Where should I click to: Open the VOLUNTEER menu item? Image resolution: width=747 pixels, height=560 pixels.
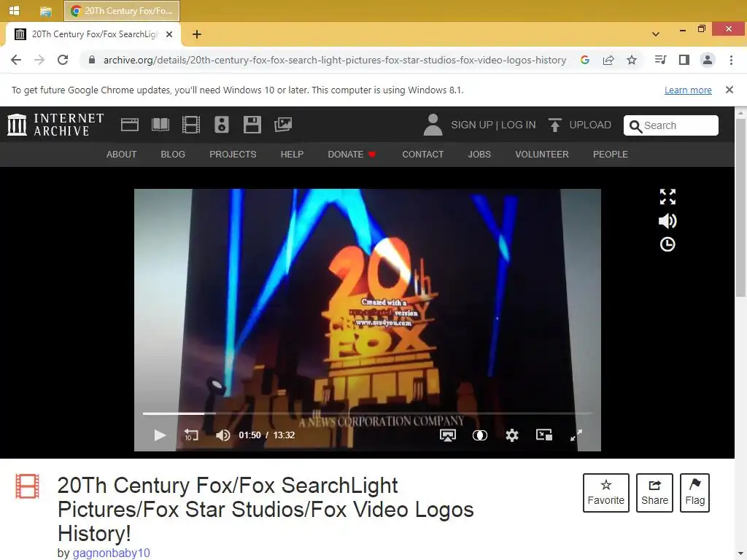[x=542, y=155]
